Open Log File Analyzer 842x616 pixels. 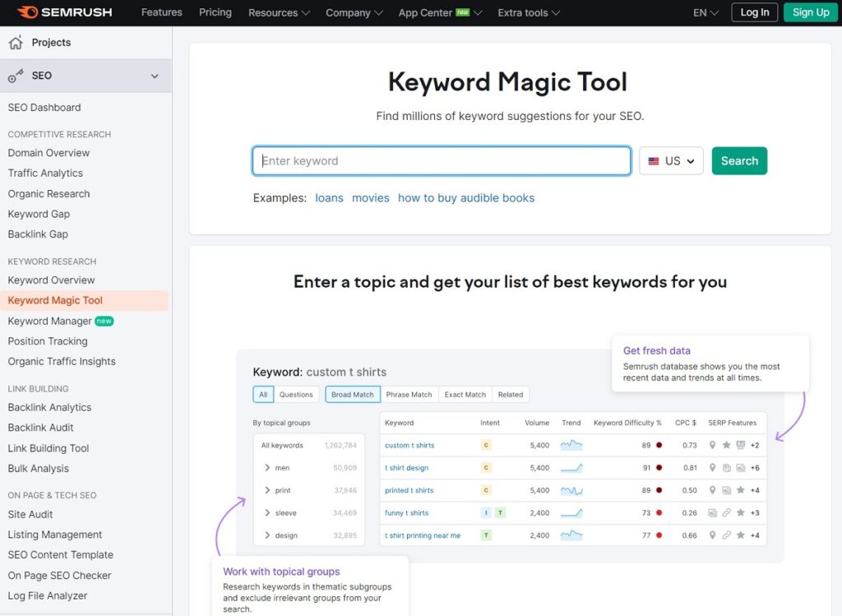pos(47,595)
